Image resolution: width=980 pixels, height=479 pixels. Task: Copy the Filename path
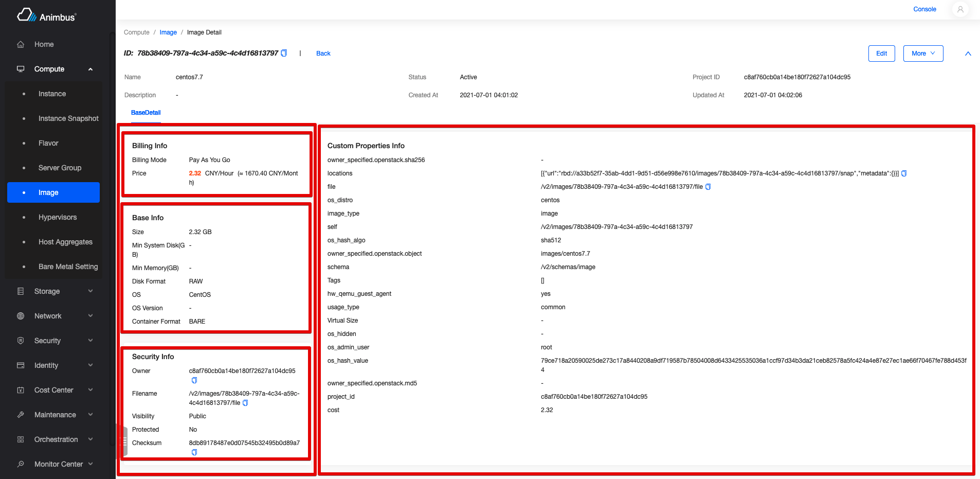(x=245, y=403)
